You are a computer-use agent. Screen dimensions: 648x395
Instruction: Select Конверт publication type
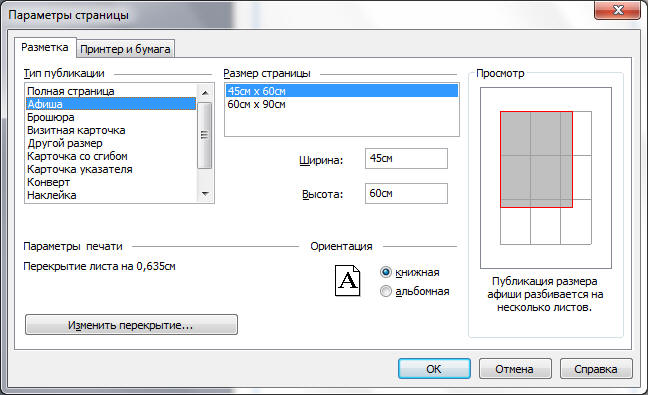[x=111, y=182]
